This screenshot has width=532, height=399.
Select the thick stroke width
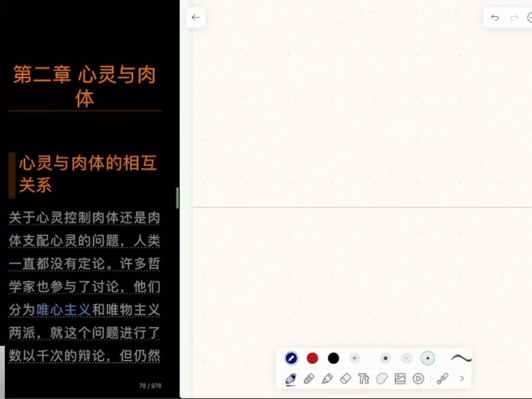[385, 358]
